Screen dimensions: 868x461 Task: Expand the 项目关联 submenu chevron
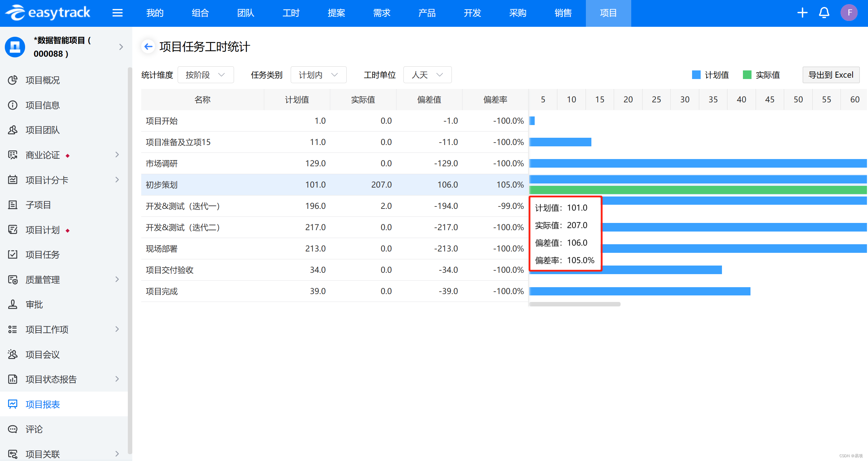coord(117,454)
